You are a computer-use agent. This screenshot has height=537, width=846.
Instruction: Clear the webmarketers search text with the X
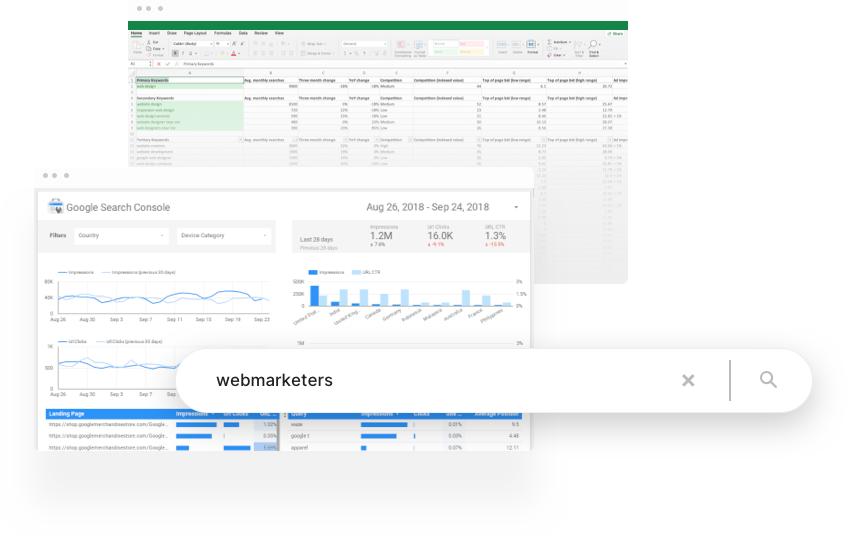pos(688,380)
